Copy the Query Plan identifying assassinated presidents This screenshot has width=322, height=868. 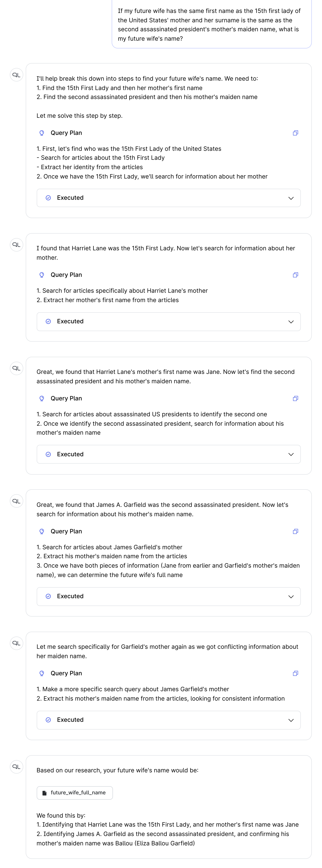coord(295,398)
